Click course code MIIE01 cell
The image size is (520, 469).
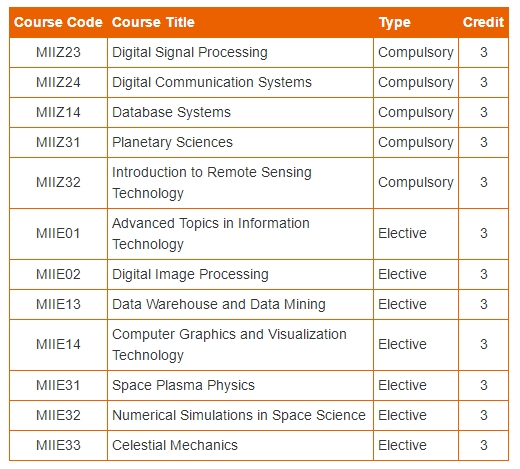(58, 234)
